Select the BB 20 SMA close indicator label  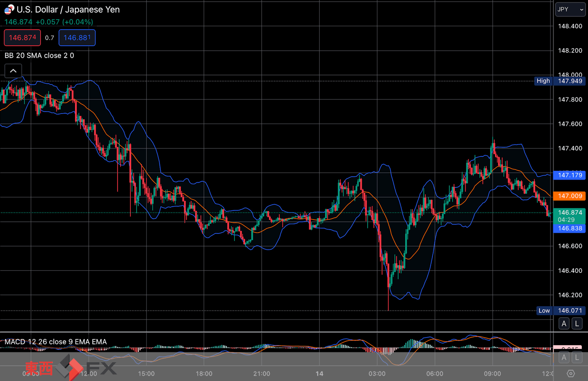[39, 55]
